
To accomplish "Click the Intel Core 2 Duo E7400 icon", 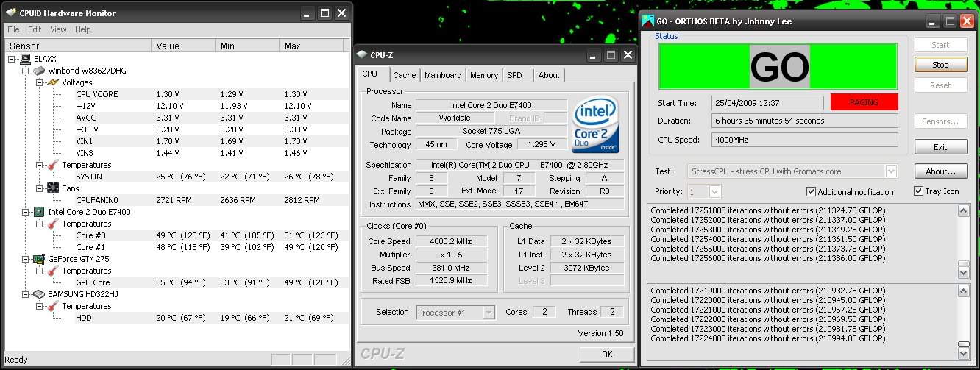I will (x=39, y=212).
